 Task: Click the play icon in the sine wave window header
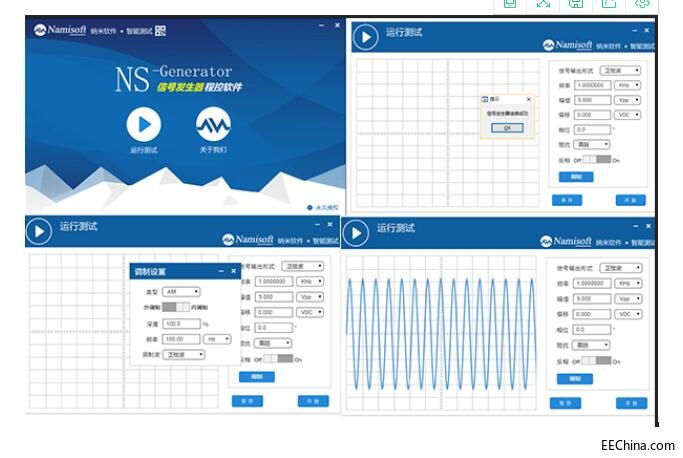[356, 233]
